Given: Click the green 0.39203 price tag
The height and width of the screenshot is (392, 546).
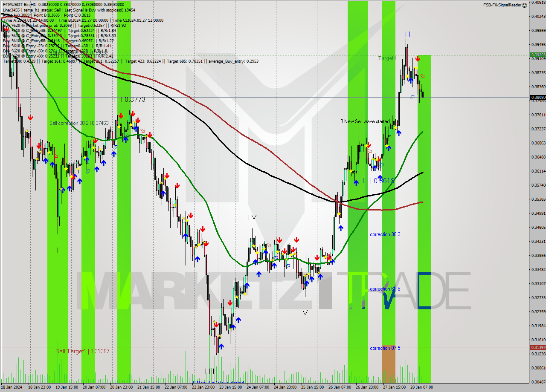Looking at the screenshot, I should tap(537, 55).
